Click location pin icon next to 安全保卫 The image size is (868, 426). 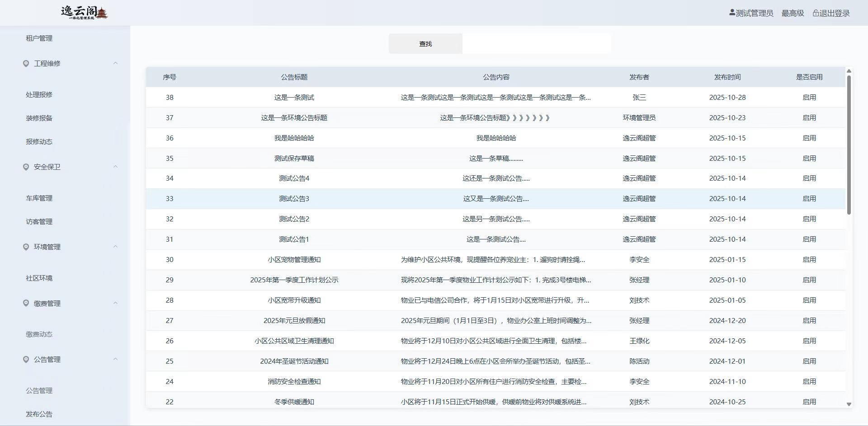26,167
